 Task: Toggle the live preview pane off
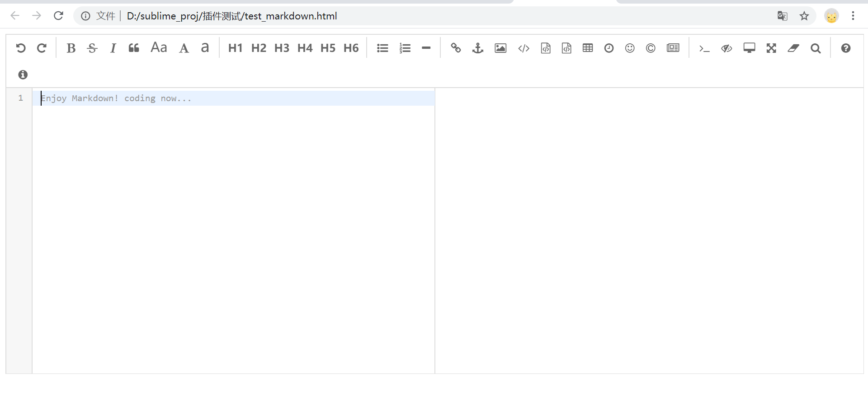(726, 48)
